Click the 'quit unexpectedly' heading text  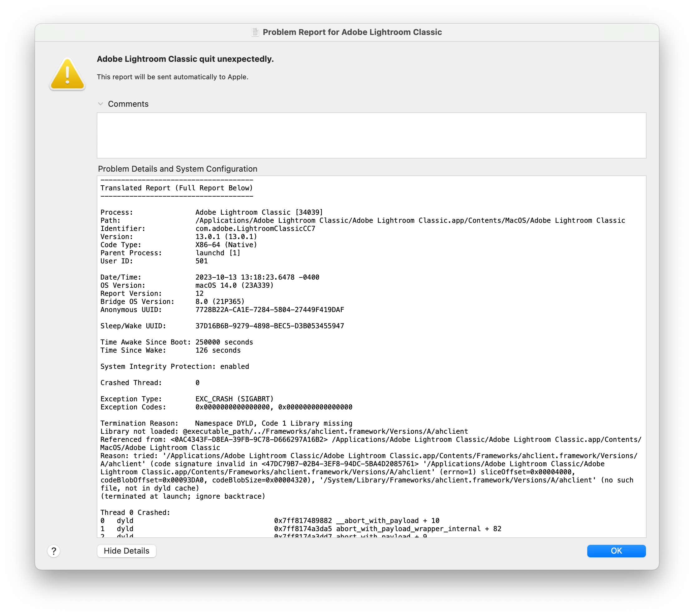click(x=185, y=59)
